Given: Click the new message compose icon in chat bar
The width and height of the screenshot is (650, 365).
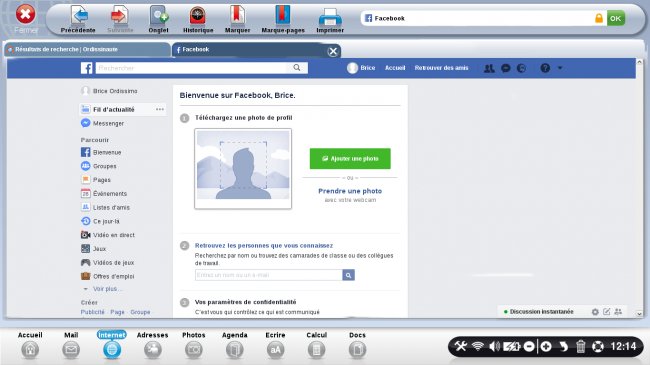Looking at the screenshot, I should 606,311.
